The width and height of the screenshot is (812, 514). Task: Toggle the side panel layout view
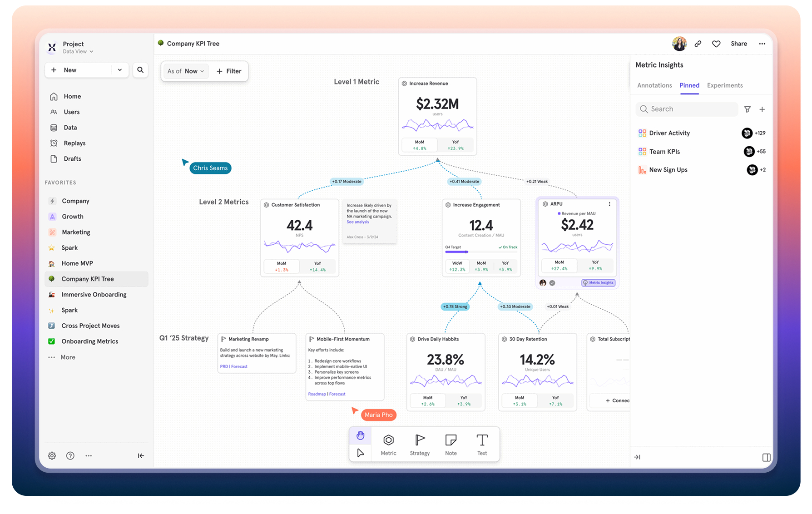pos(766,457)
